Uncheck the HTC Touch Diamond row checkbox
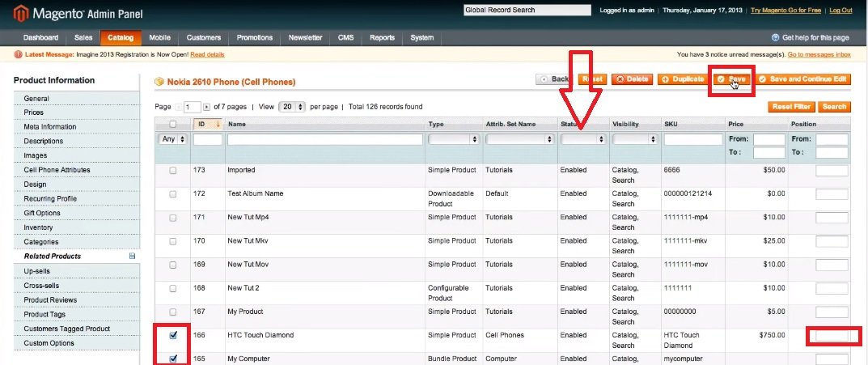Viewport: 868px width, 365px height. click(x=173, y=335)
